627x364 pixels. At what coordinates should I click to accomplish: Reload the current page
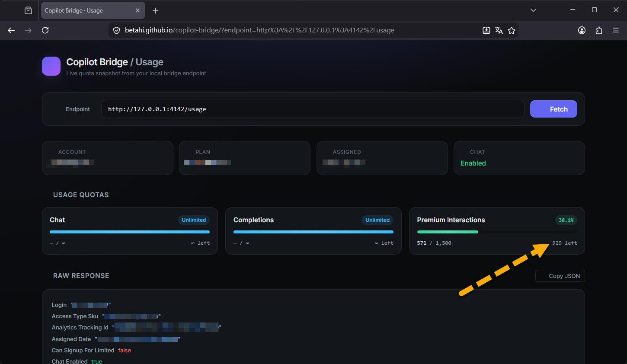click(45, 30)
